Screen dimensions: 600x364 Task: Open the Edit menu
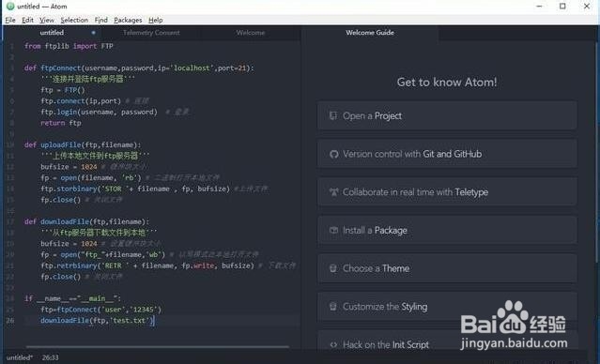coord(27,20)
